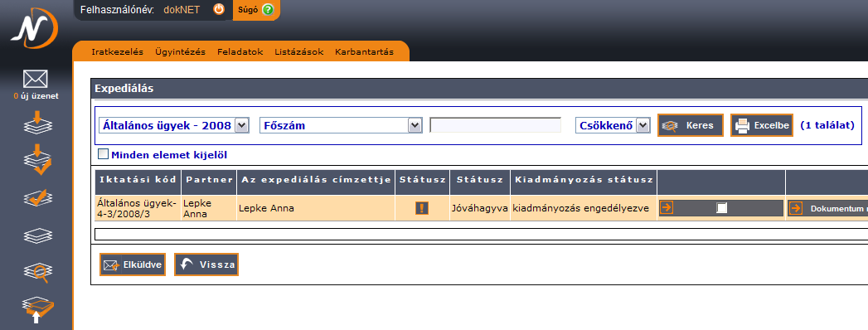Click the plain document stack icon
Image resolution: width=868 pixels, height=330 pixels.
38,235
